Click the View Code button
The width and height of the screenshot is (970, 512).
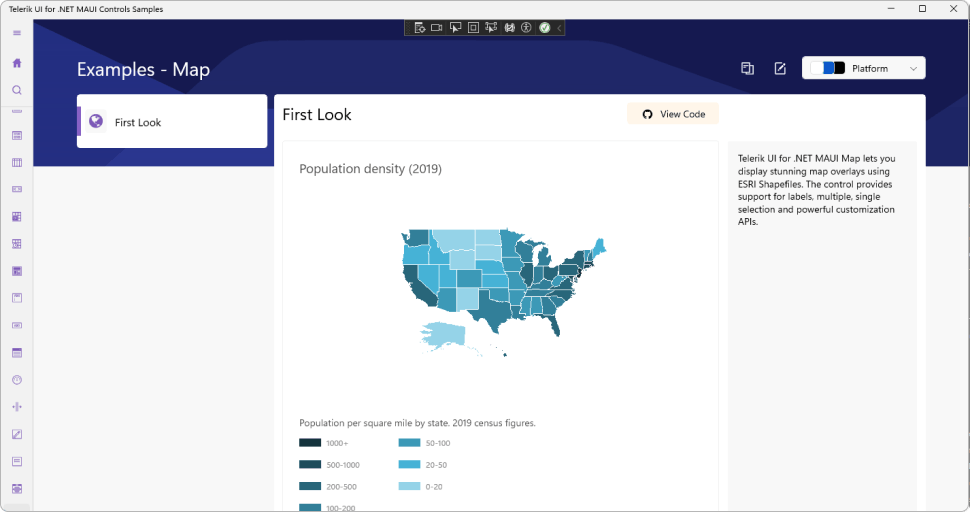pos(673,114)
